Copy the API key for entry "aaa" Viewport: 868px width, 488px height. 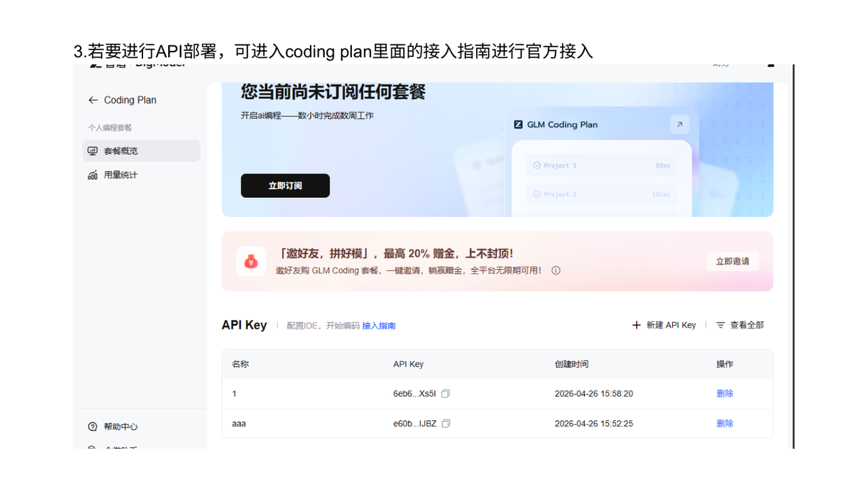tap(445, 423)
